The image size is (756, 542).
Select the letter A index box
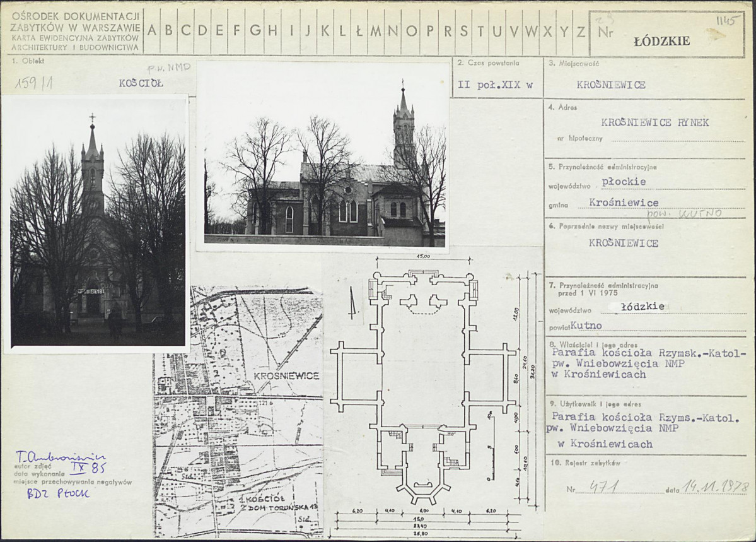coord(152,31)
